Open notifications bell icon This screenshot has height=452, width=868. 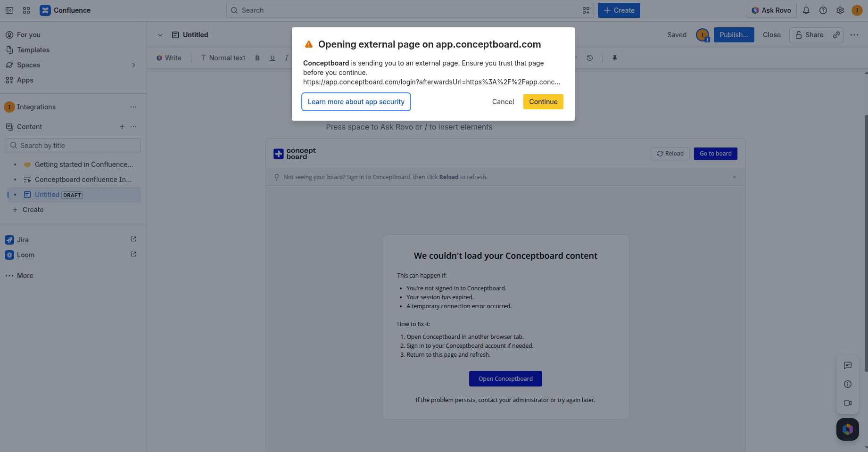806,10
